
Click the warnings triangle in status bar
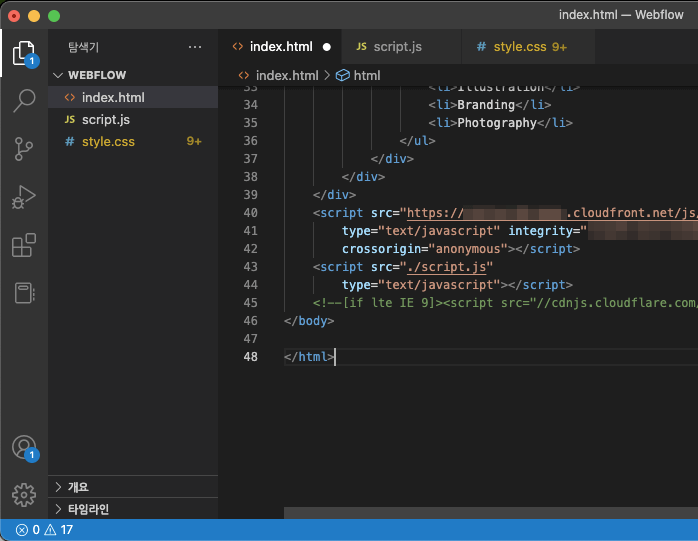50,530
